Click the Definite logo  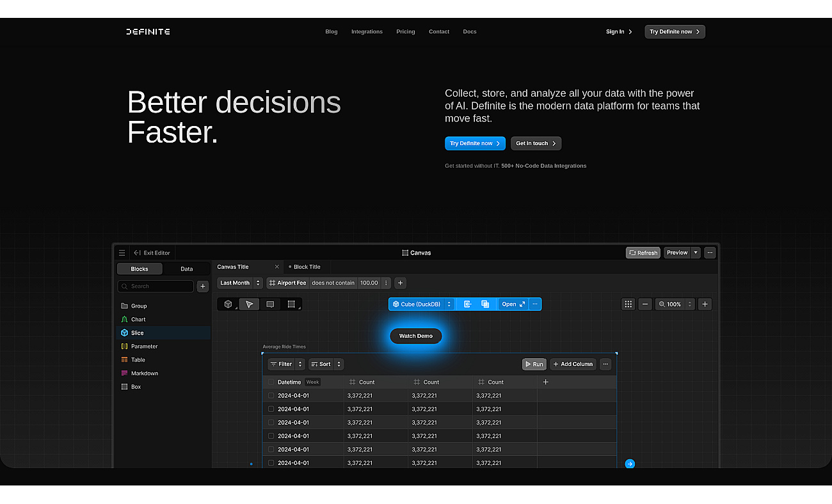pyautogui.click(x=148, y=31)
